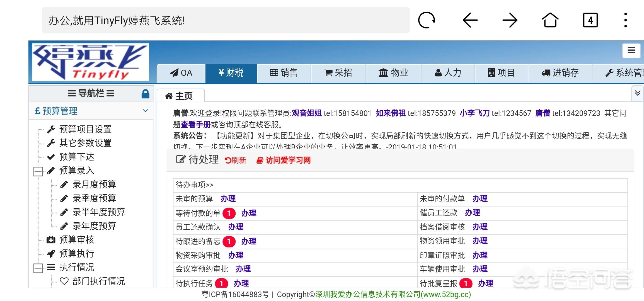Open 录半年度预算 in the tree
Screen dimensions: 644x301
click(x=99, y=212)
